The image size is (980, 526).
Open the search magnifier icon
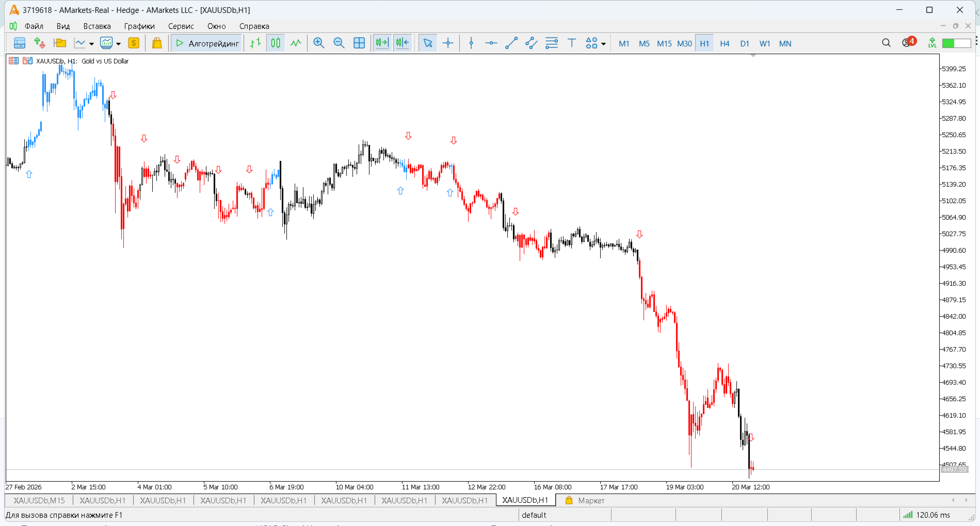click(x=886, y=43)
